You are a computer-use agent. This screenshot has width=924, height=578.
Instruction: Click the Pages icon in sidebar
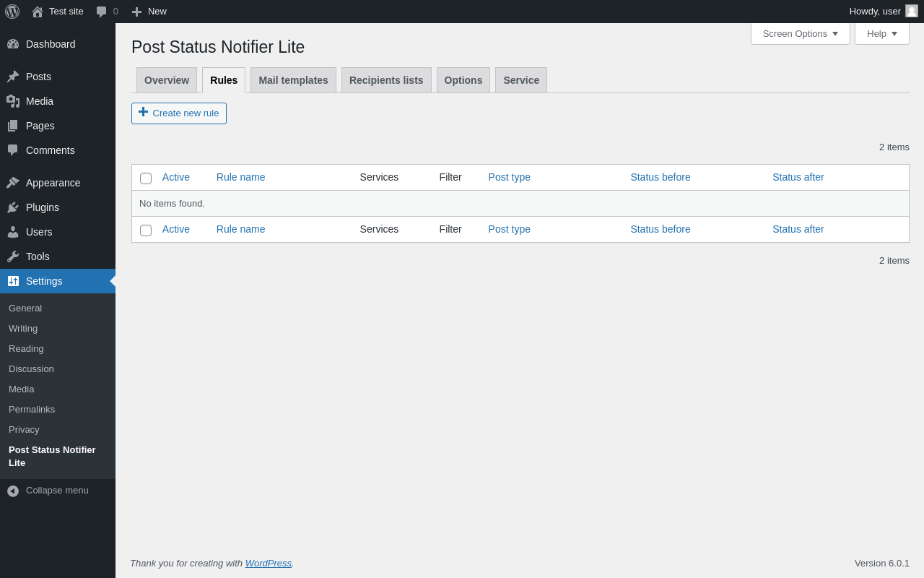tap(13, 126)
